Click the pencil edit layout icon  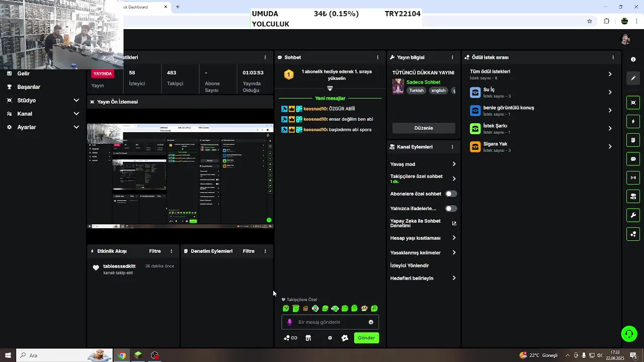point(633,78)
